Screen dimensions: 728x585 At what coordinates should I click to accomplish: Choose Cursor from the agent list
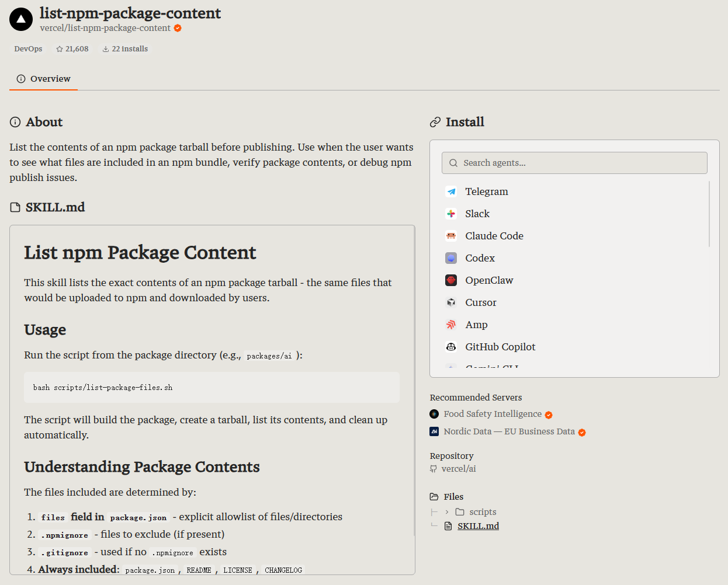tap(481, 302)
